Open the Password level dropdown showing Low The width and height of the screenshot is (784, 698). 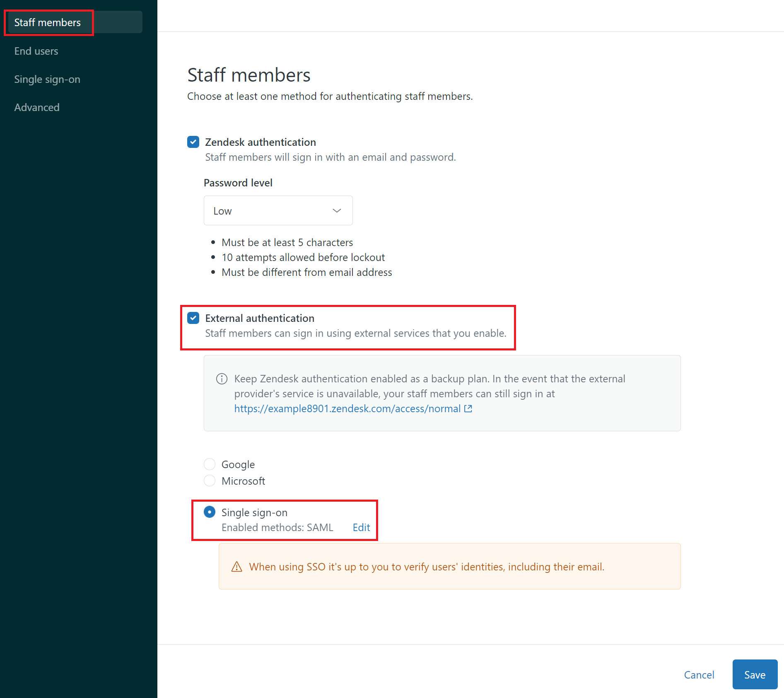point(278,211)
